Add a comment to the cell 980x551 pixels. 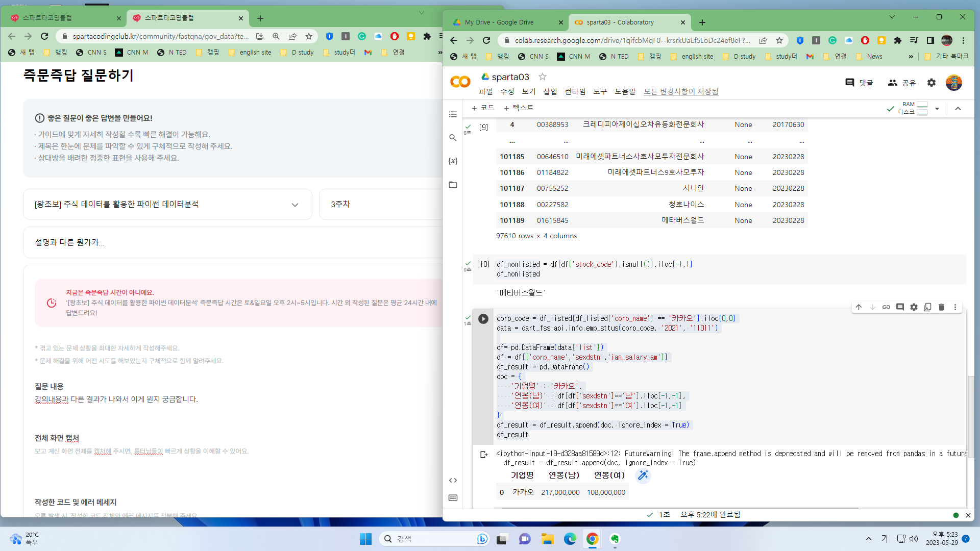coord(900,307)
